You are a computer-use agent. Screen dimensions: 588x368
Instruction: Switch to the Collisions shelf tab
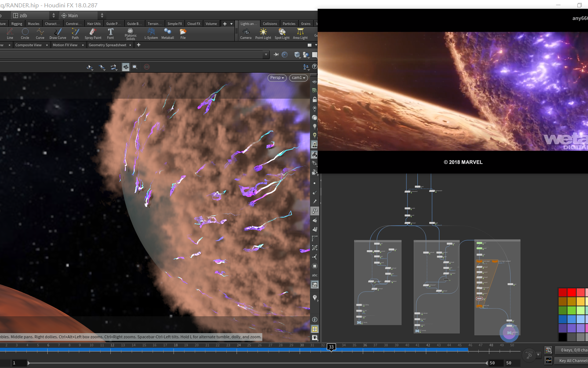tap(270, 24)
